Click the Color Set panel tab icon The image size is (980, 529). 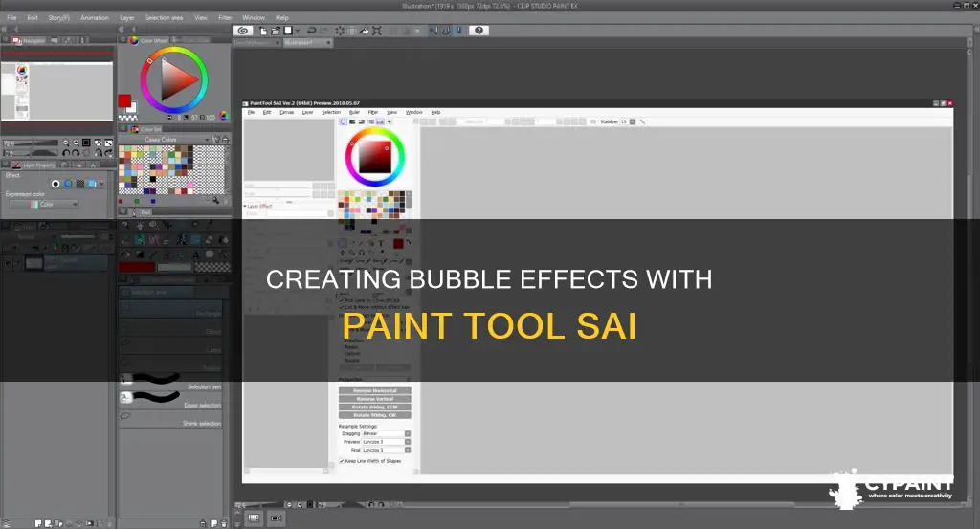coord(134,129)
